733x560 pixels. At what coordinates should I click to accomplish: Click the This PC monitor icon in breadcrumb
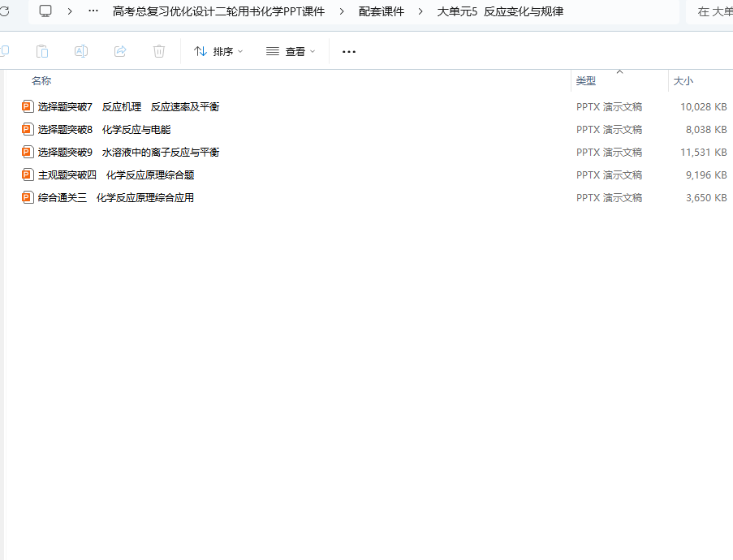click(x=45, y=11)
